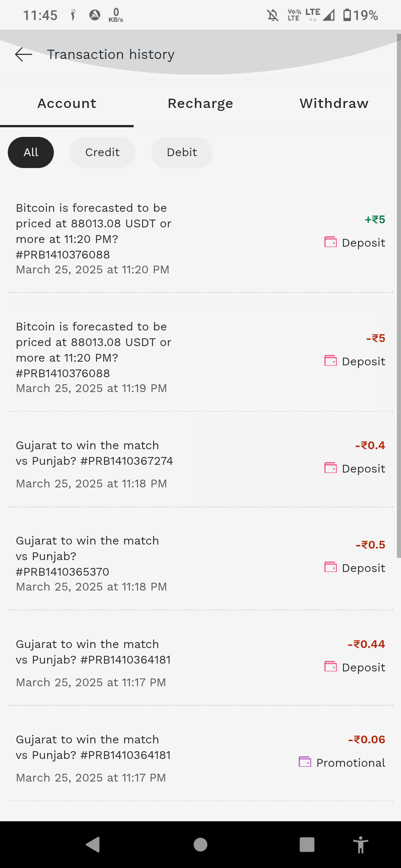Switch to the Recharge tab
The height and width of the screenshot is (868, 401).
pos(200,103)
